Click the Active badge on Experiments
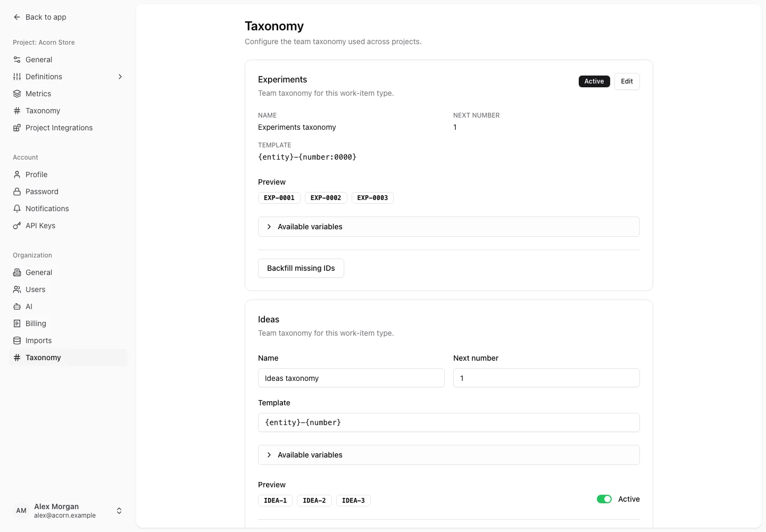The image size is (766, 532). click(x=594, y=81)
